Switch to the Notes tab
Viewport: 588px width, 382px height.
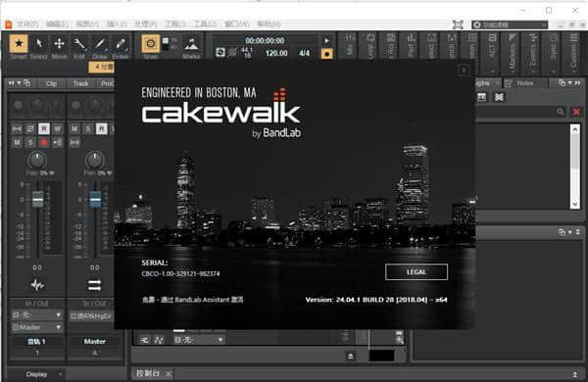524,83
